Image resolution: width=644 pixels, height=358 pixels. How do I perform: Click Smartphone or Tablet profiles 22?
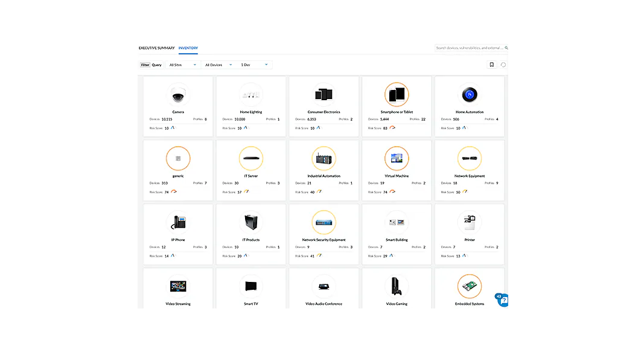[424, 119]
